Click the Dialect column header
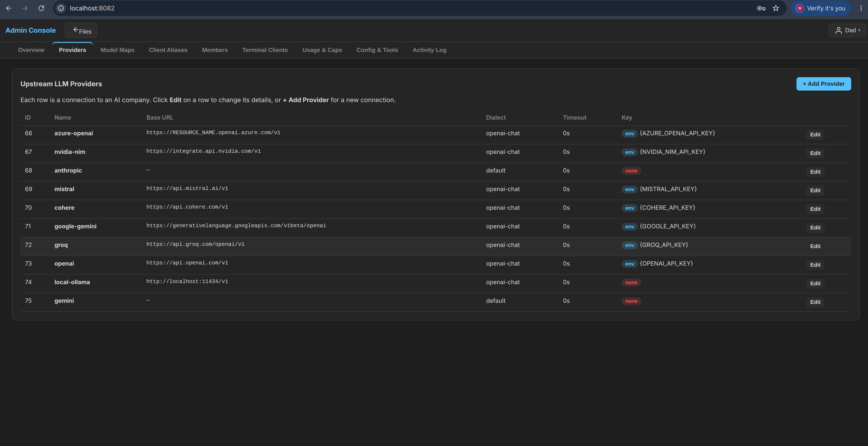The width and height of the screenshot is (868, 446). click(496, 118)
